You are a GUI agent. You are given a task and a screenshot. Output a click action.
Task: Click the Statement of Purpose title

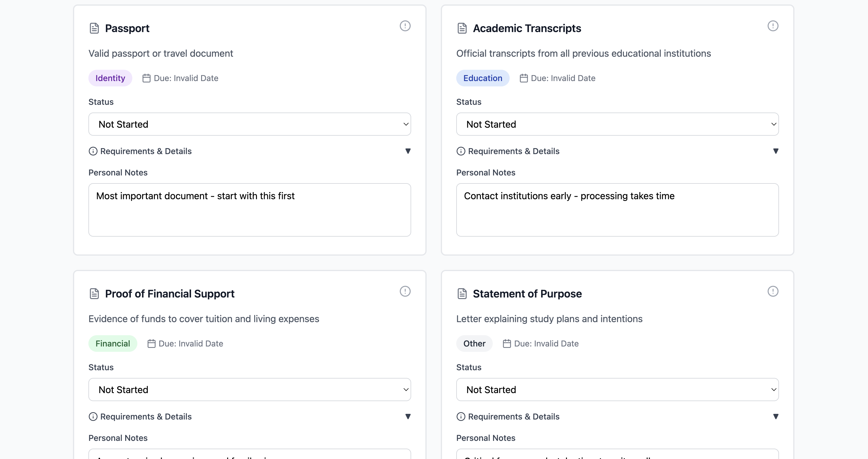[x=527, y=294]
